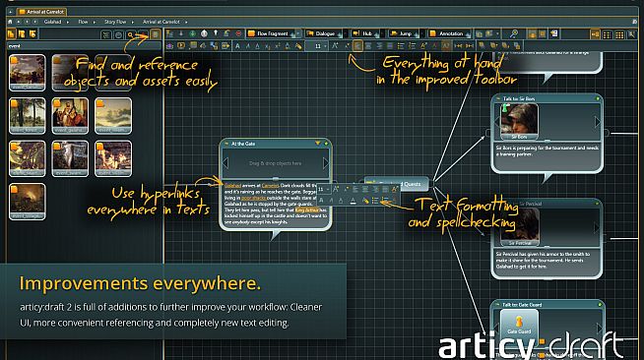This screenshot has height=360, width=644.
Task: Switch to the Arrival at Camelot tab
Action: click(x=41, y=12)
